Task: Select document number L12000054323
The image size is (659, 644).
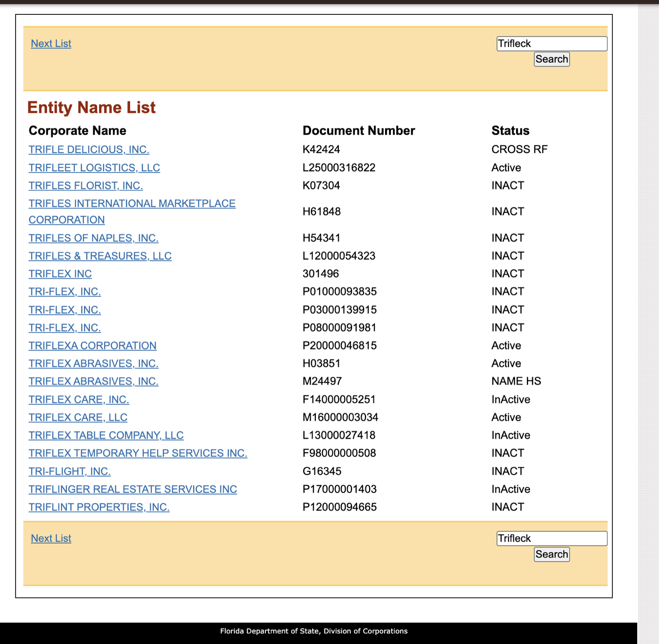Action: [x=339, y=256]
